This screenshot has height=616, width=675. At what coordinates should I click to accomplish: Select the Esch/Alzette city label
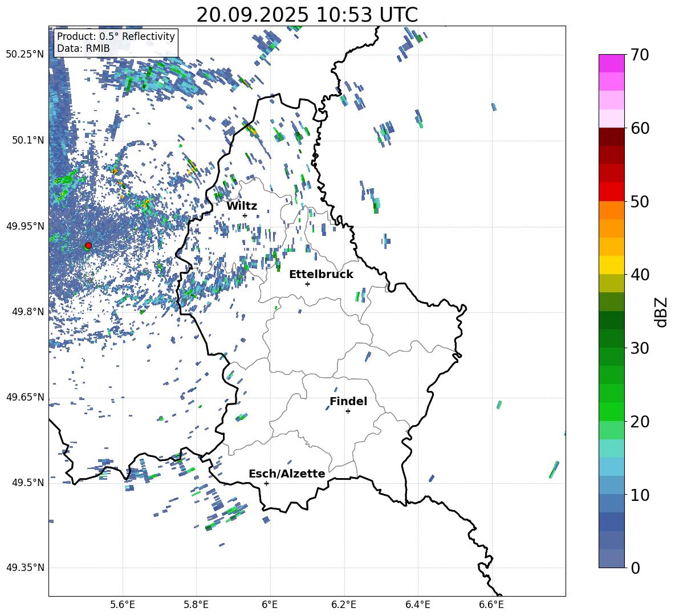(287, 474)
